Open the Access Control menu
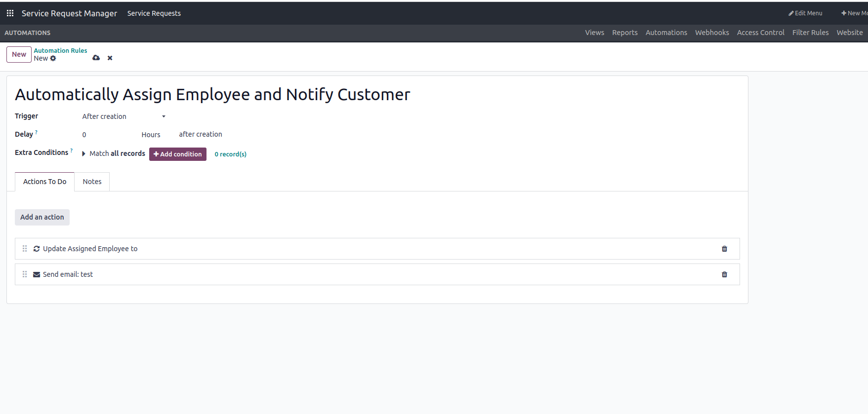The height and width of the screenshot is (414, 868). (760, 33)
